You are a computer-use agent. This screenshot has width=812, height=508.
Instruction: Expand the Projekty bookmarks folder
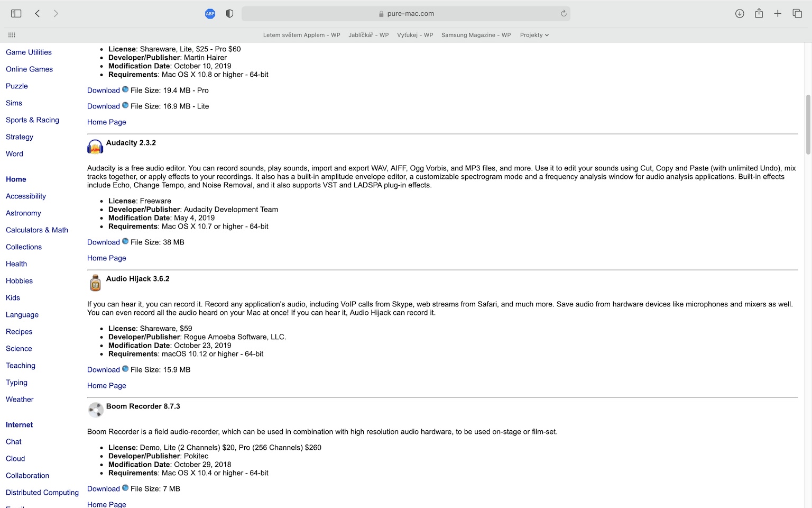point(534,35)
